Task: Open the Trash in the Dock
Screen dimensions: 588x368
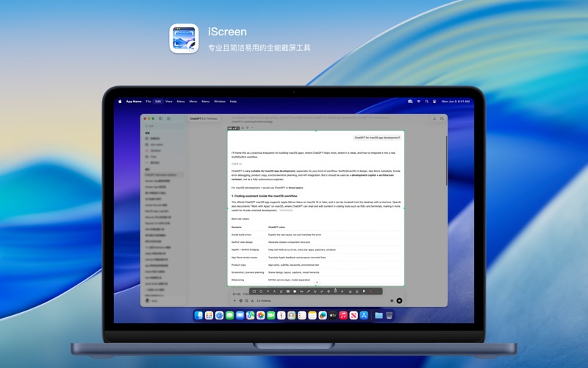Action: 390,316
